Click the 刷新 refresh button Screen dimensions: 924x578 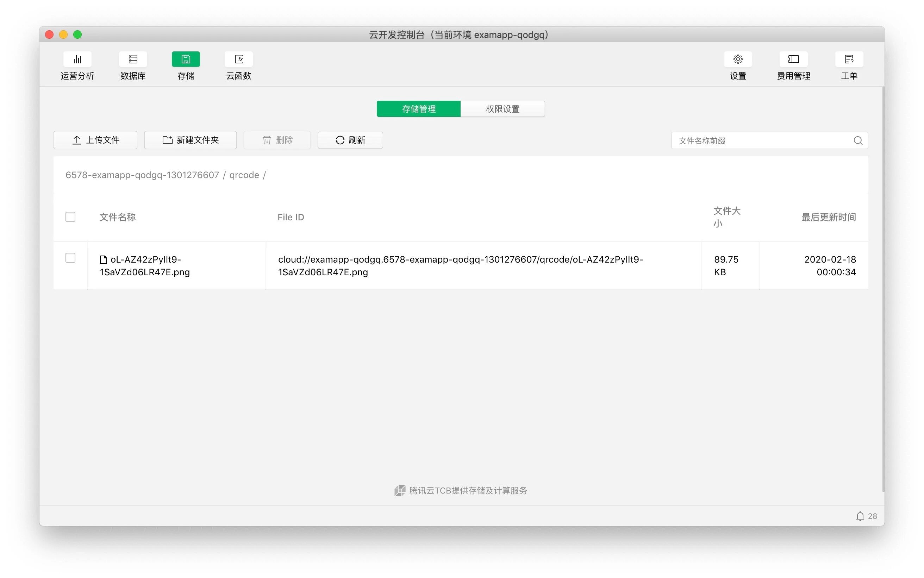pyautogui.click(x=350, y=140)
